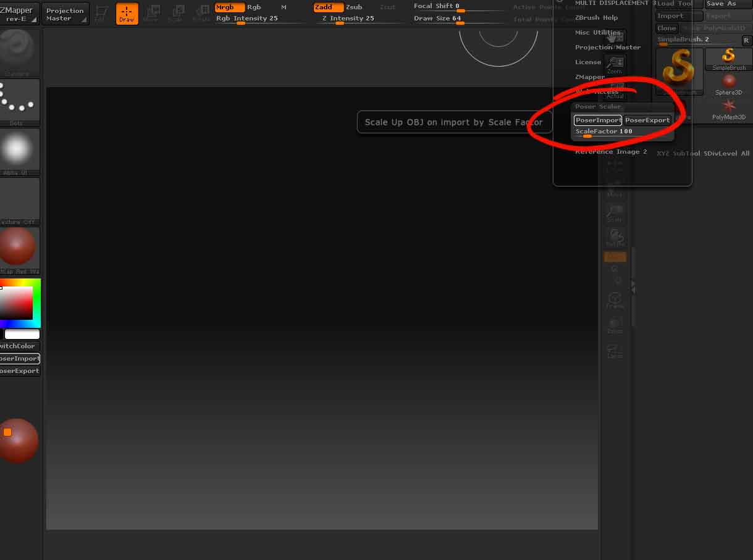Select the Rotate mode icon in top toolbar
This screenshot has height=560, width=753.
click(201, 13)
